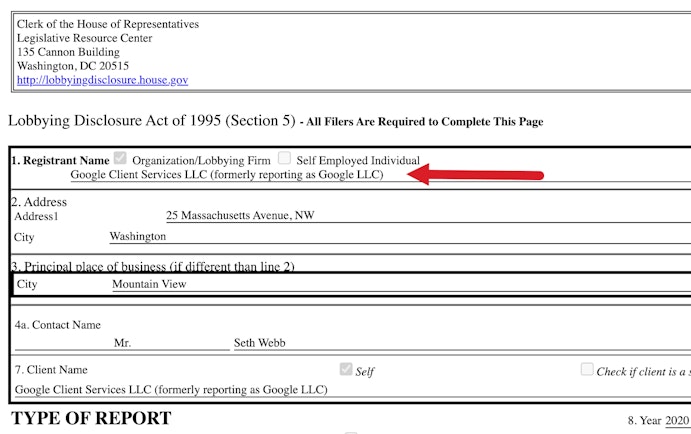Focus the City field containing Mountain View
This screenshot has height=434, width=691.
401,284
